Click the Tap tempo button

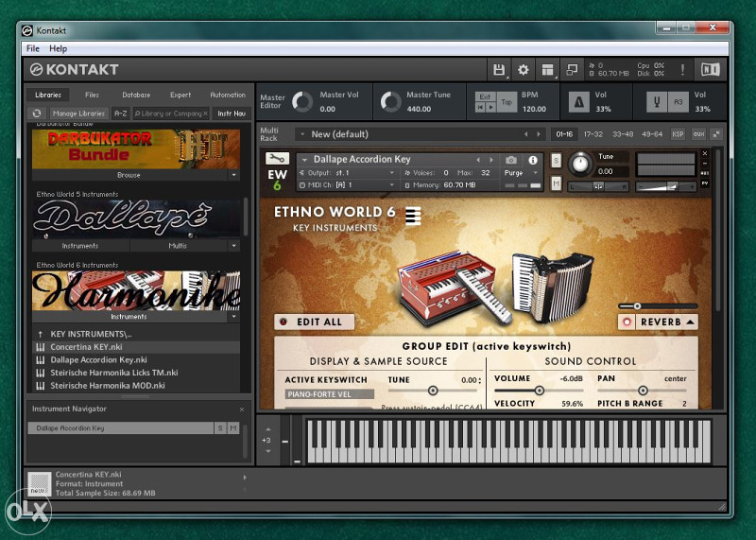tap(507, 102)
